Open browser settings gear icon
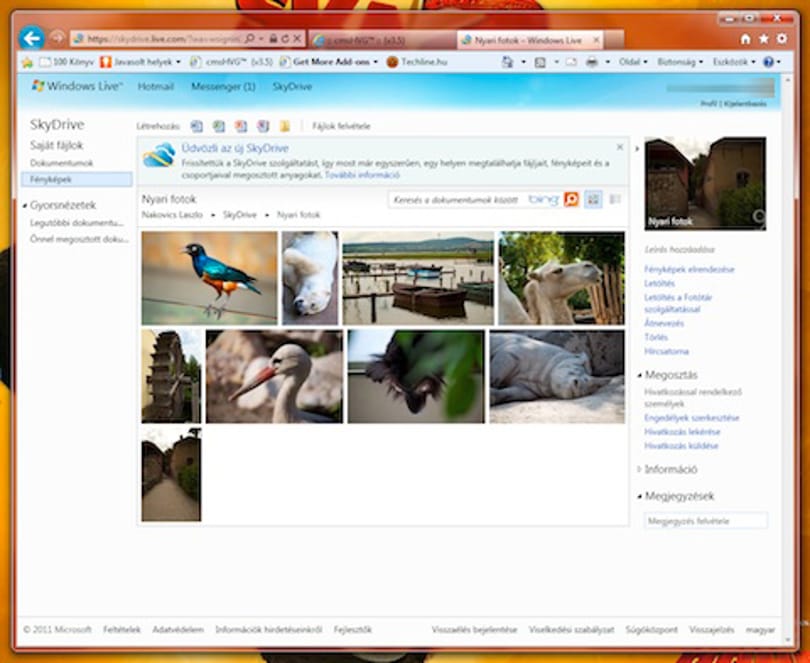 coord(782,39)
